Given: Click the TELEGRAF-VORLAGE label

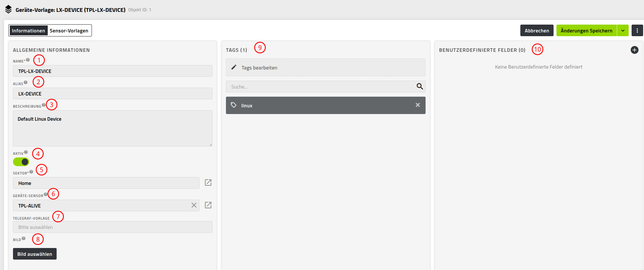Looking at the screenshot, I should [x=31, y=218].
